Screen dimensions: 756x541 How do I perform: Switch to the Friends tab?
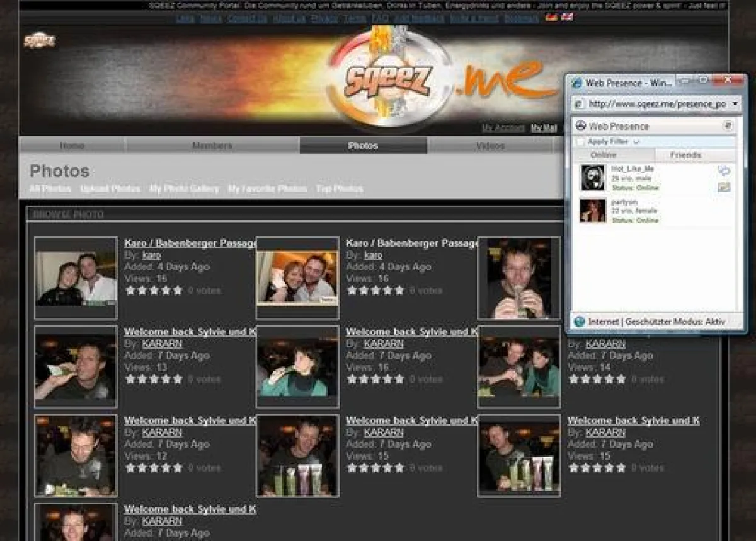[686, 154]
